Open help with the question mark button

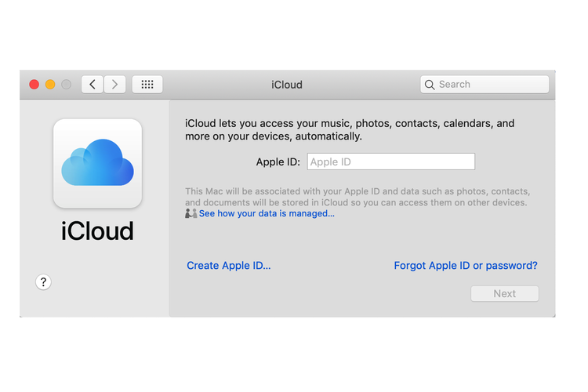(44, 282)
